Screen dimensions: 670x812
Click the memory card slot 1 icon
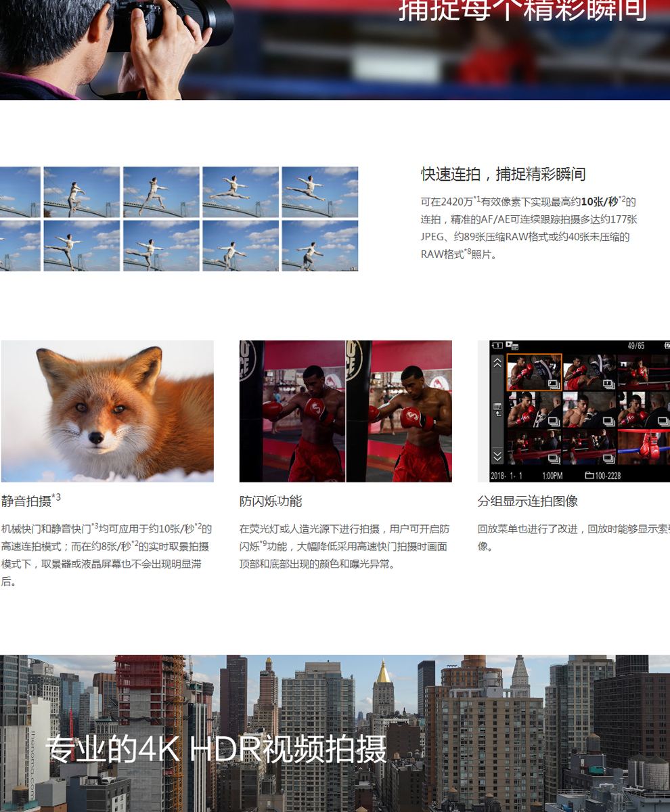(497, 346)
